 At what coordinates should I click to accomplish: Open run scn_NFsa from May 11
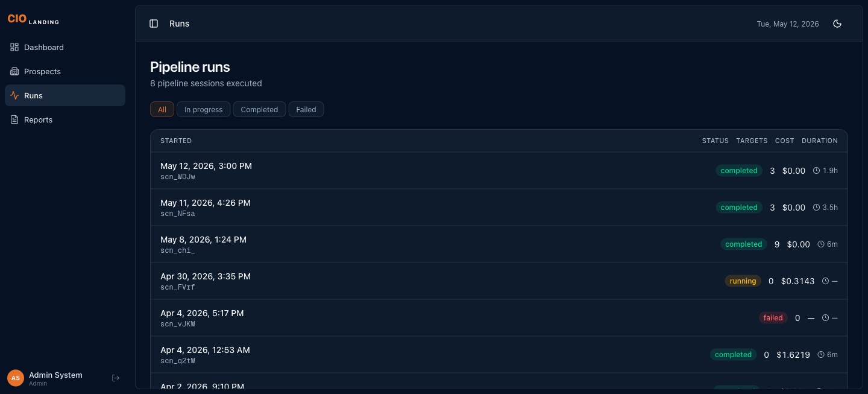pyautogui.click(x=499, y=208)
